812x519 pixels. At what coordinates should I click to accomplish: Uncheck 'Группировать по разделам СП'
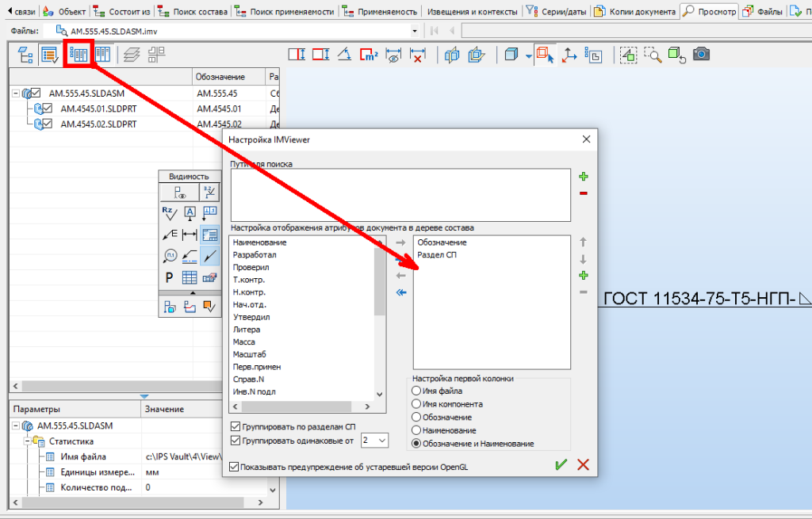click(x=236, y=426)
